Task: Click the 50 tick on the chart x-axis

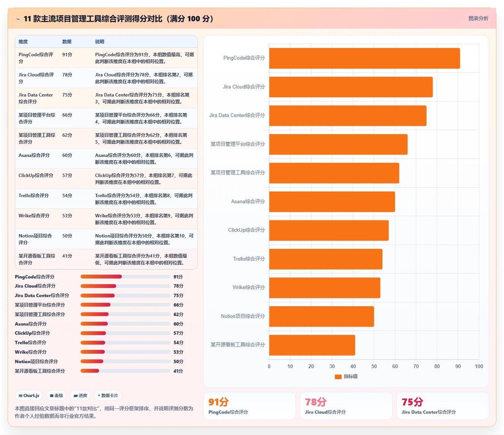Action: pos(374,366)
